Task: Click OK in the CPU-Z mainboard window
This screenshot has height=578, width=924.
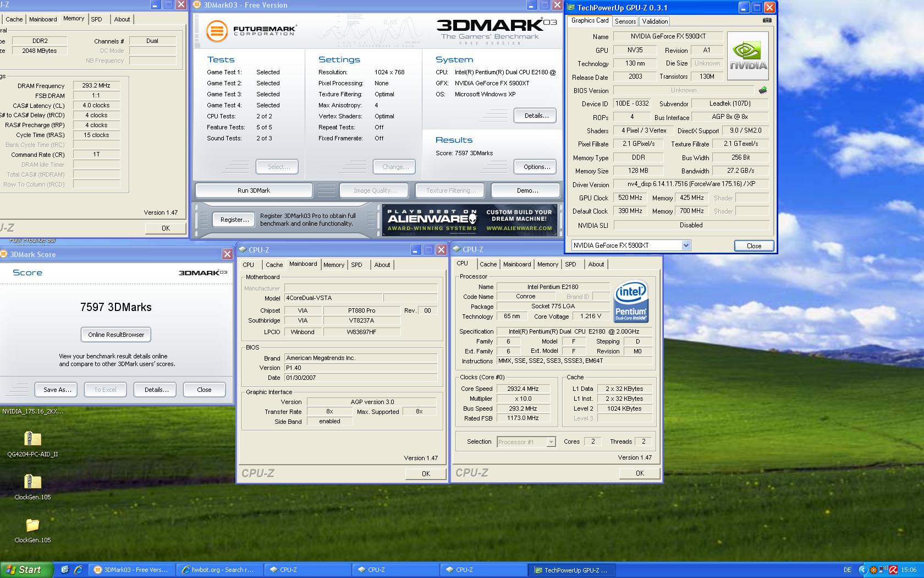Action: point(426,474)
